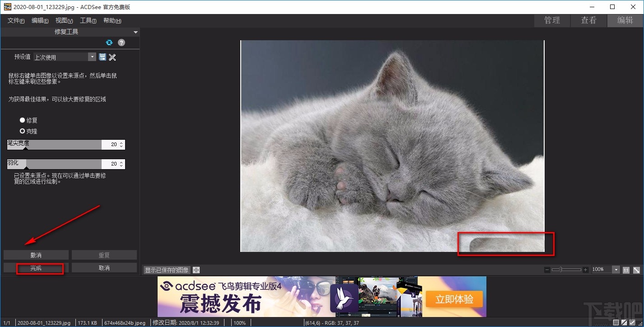
Task: Click the 笔尖宽度 slider track
Action: [54, 144]
